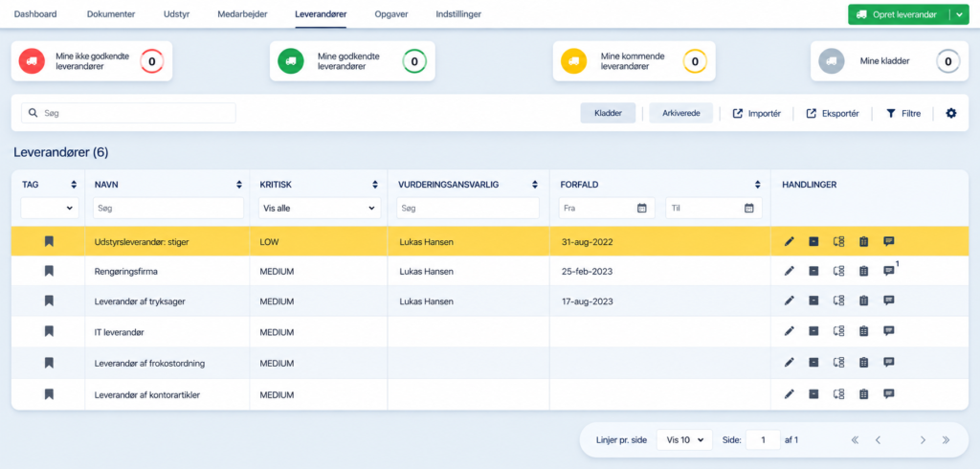
Task: Open the Opgaver tab
Action: 391,13
